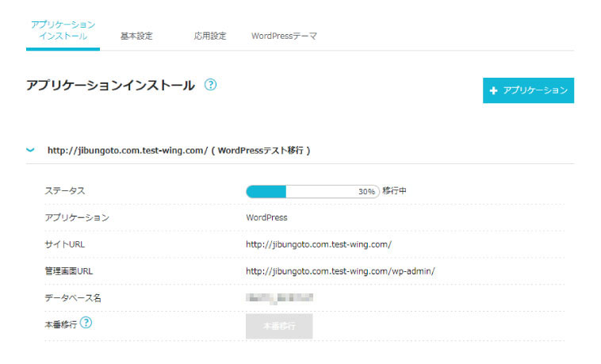
Task: Click the ステータス row label
Action: [x=64, y=191]
